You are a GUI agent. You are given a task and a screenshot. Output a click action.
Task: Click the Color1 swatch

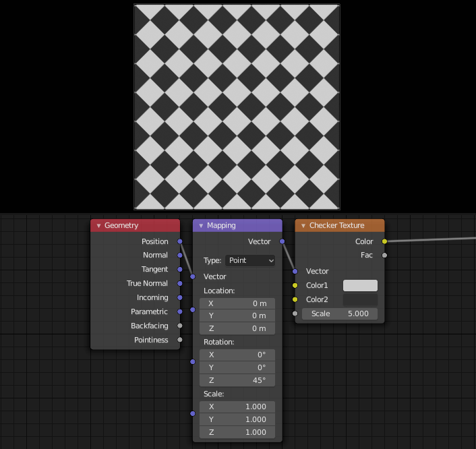360,285
